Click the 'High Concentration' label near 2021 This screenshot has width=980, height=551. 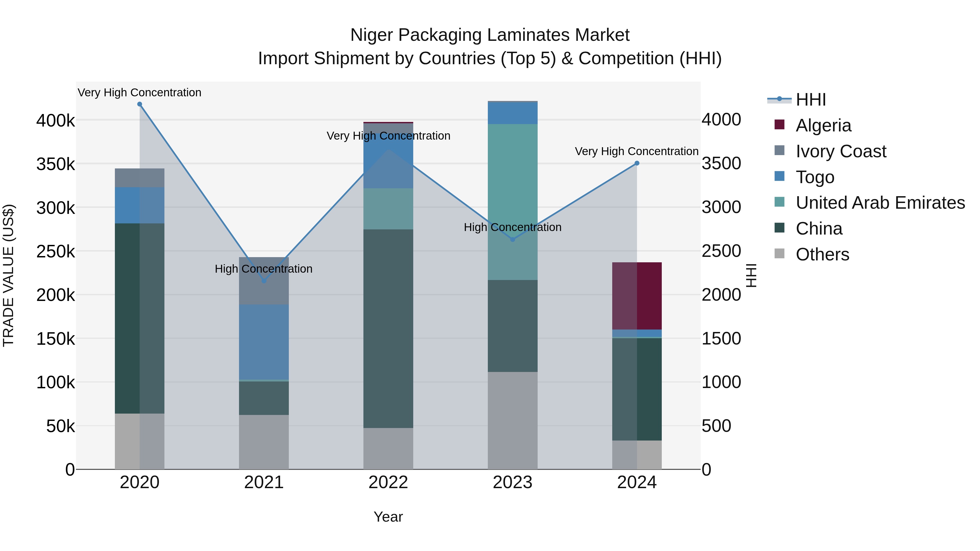[264, 269]
